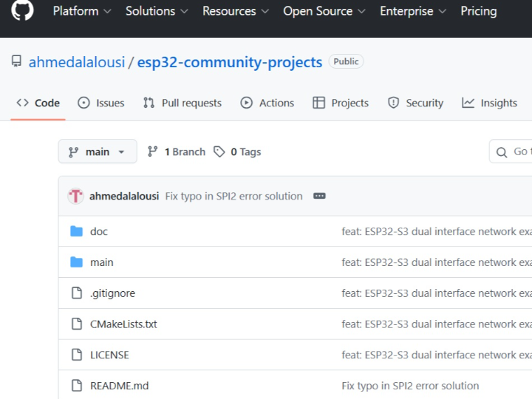Click the ahmedalalousi user avatar

coord(75,196)
